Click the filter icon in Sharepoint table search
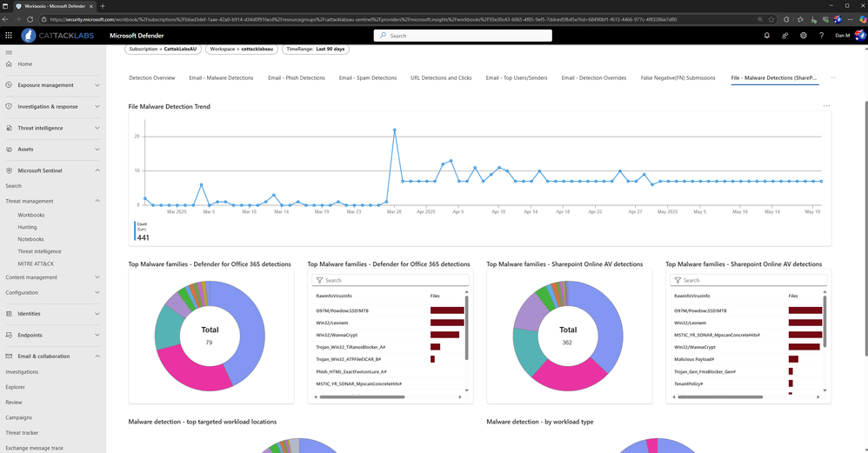 pos(678,281)
